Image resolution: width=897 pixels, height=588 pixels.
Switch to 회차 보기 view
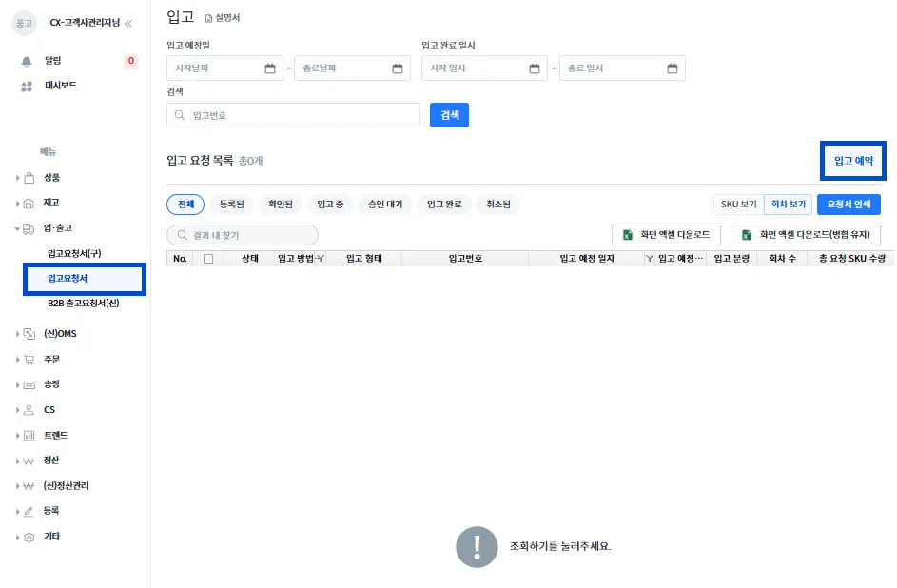788,205
